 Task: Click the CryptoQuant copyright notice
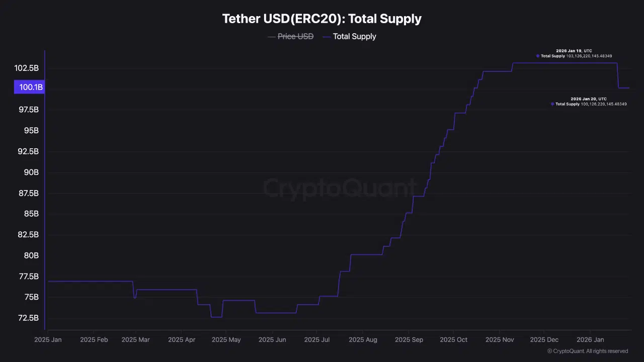pos(588,351)
